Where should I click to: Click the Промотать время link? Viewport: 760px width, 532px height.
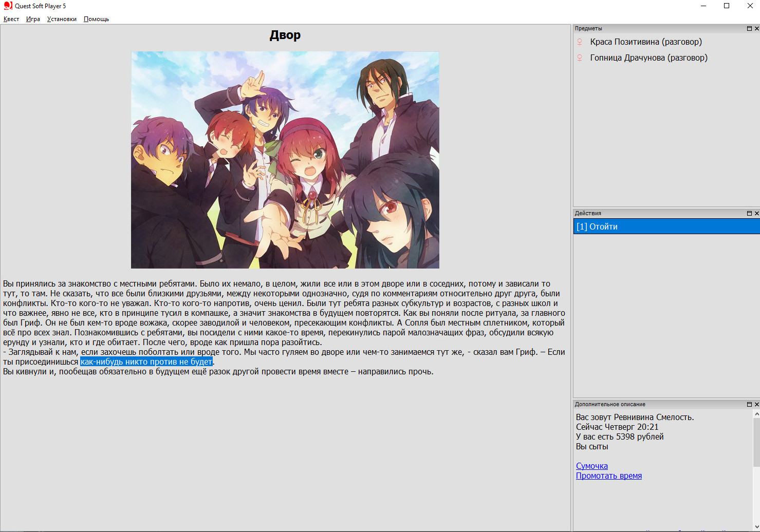[609, 476]
